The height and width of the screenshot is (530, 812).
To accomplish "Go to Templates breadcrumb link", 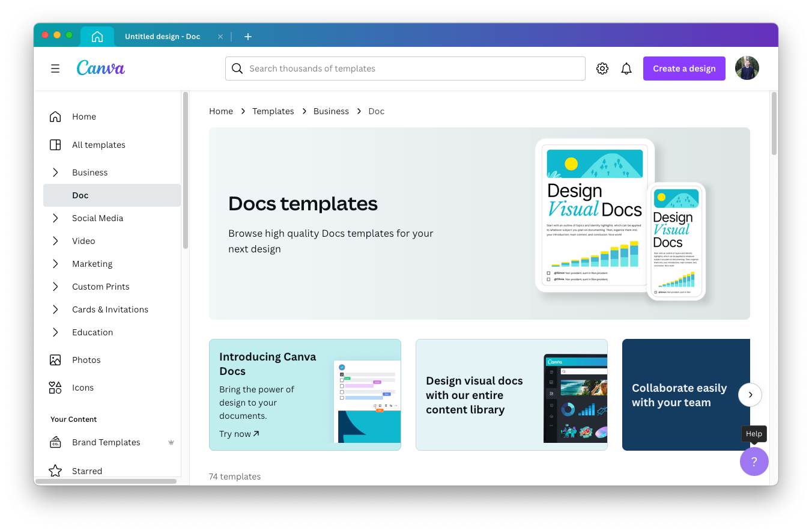I will 273,111.
